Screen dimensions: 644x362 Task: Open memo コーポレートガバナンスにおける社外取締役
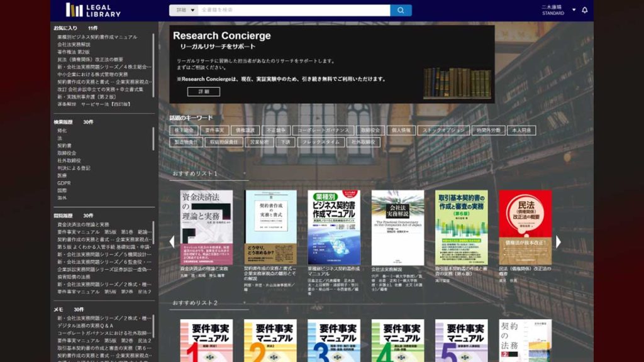click(104, 333)
